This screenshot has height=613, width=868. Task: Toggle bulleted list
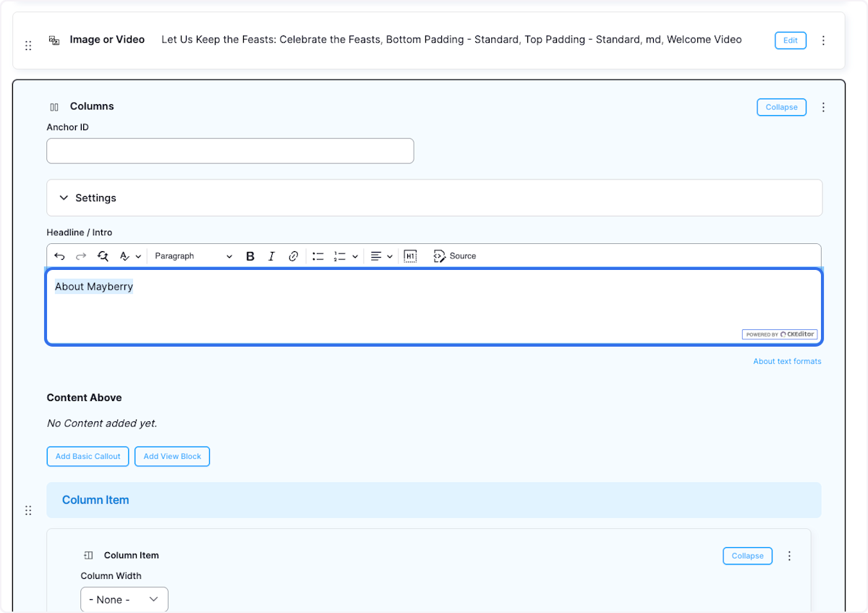(x=318, y=256)
